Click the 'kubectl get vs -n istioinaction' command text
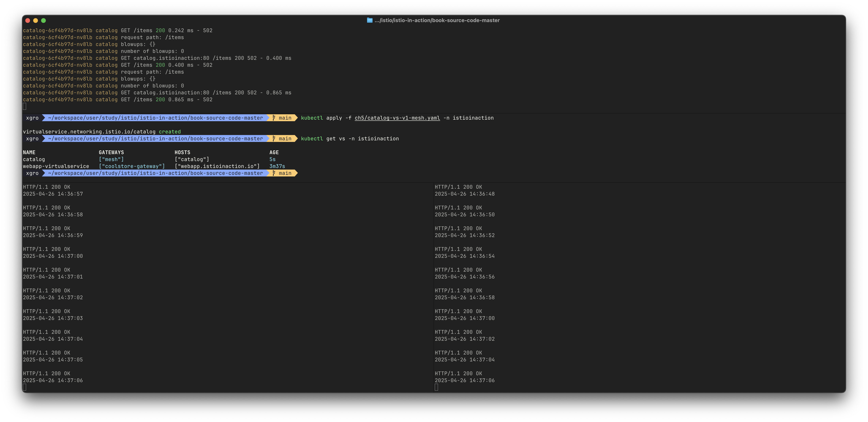868x422 pixels. [x=350, y=138]
